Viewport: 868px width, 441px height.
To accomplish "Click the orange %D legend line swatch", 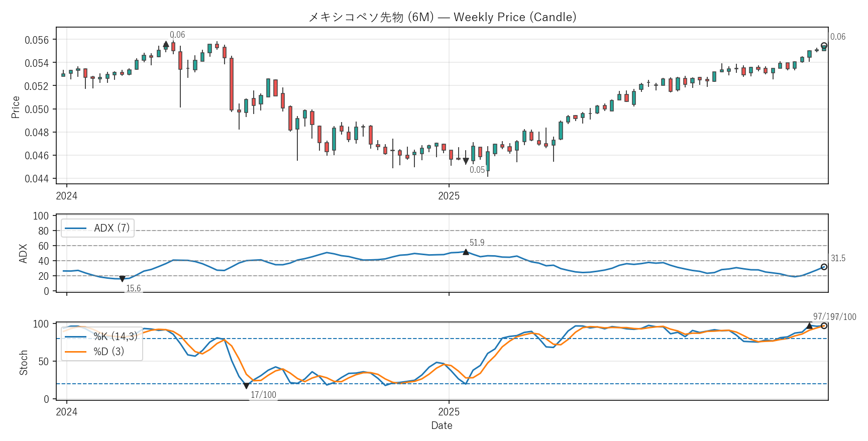I will pyautogui.click(x=76, y=352).
